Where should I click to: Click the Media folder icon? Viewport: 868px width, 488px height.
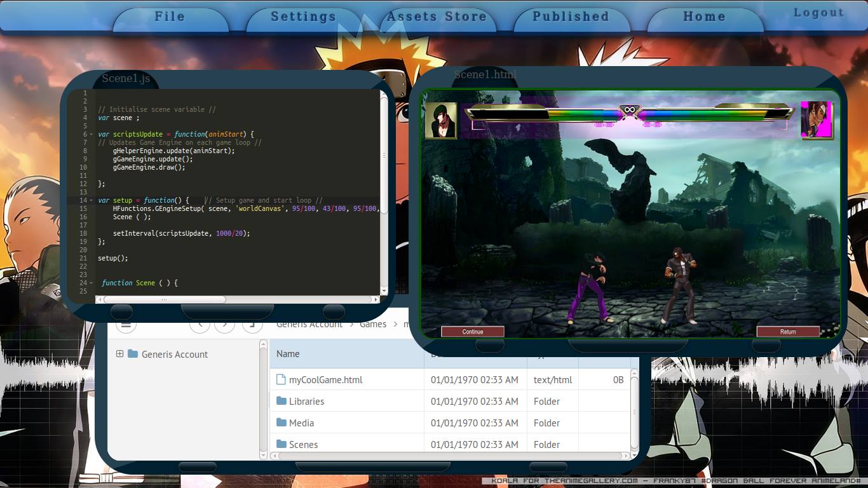tap(281, 423)
